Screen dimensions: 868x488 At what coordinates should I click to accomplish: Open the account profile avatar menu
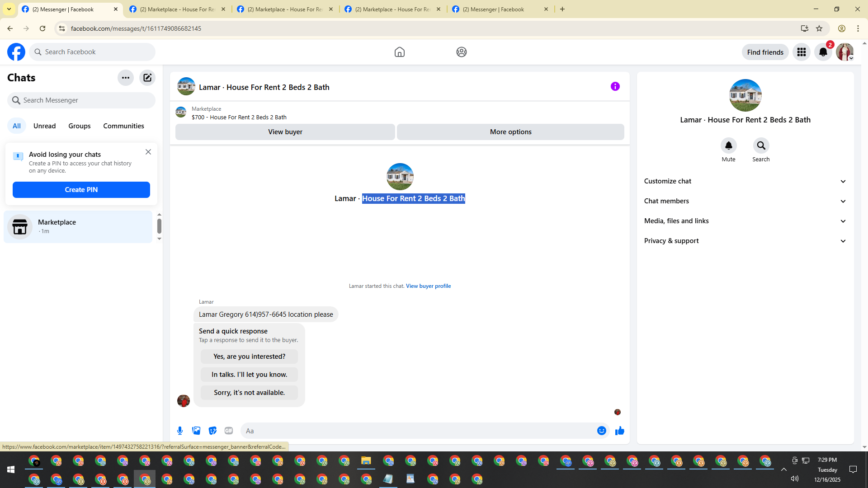click(x=845, y=52)
